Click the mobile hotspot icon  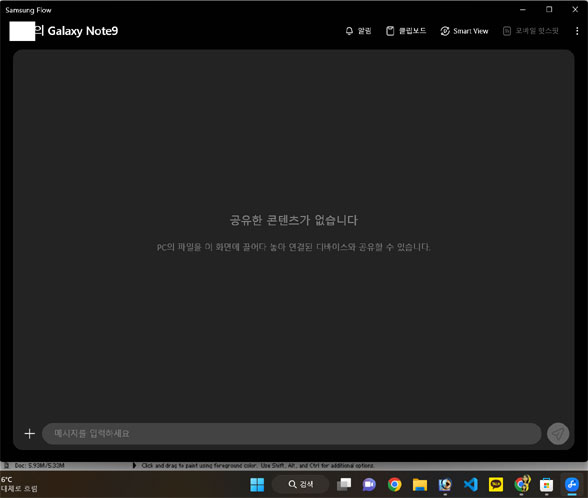click(x=507, y=31)
